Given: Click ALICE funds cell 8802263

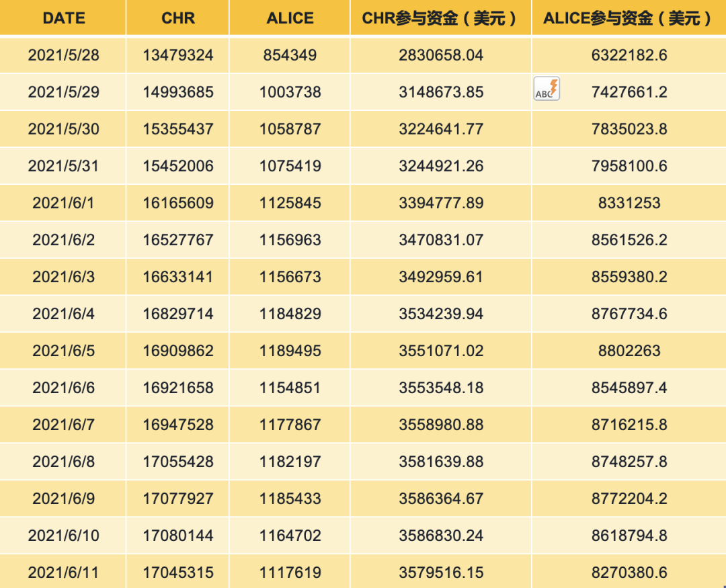Looking at the screenshot, I should (629, 351).
